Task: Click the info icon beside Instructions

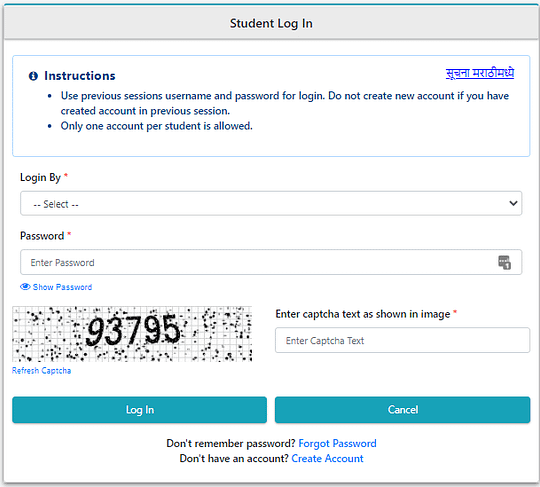Action: coord(33,76)
